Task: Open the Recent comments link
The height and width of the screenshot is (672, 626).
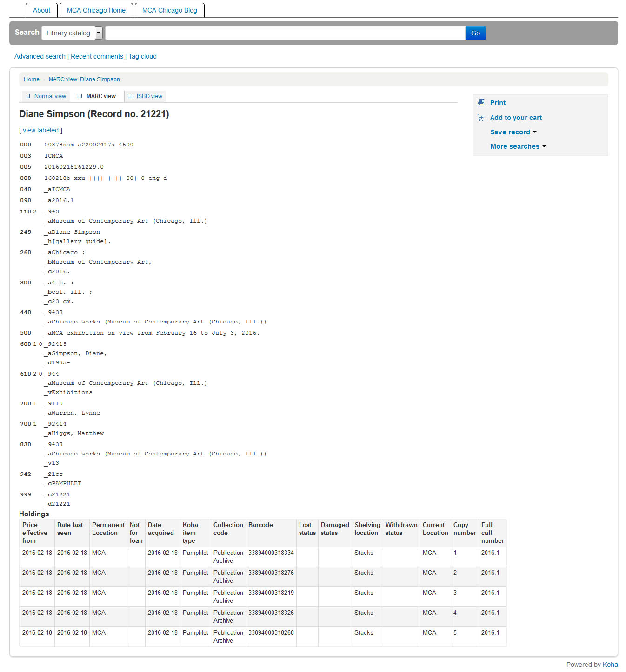Action: point(97,56)
